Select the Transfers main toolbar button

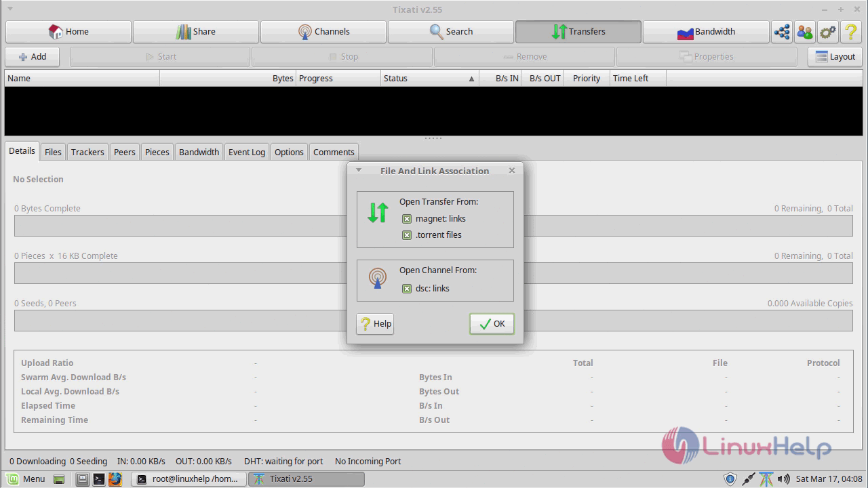[578, 32]
